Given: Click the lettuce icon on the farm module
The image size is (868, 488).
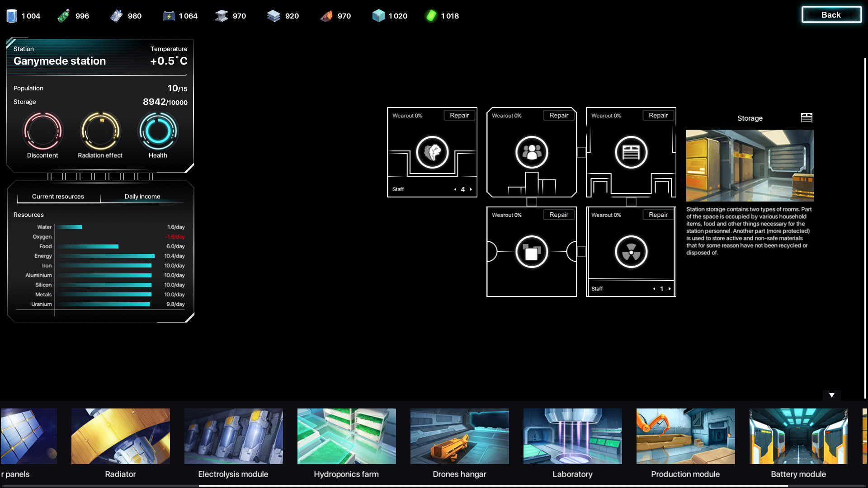Looking at the screenshot, I should point(432,153).
